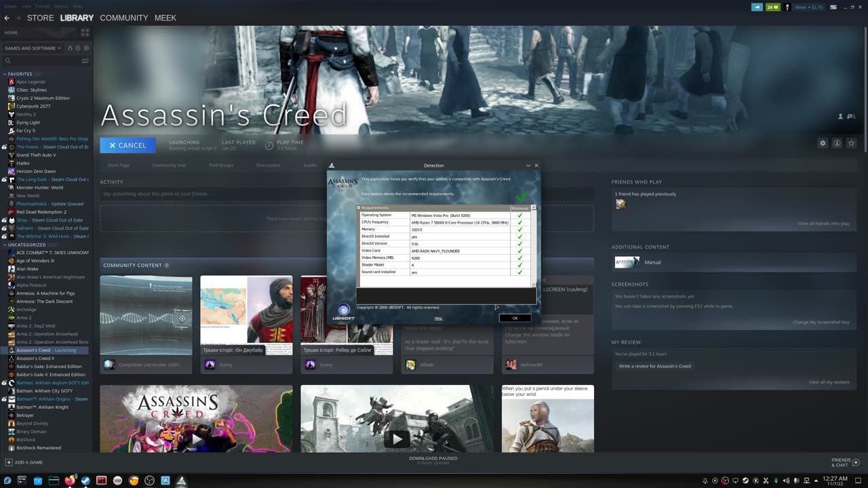Open the COMMUNITY tab
The image size is (868, 488).
[x=123, y=18]
